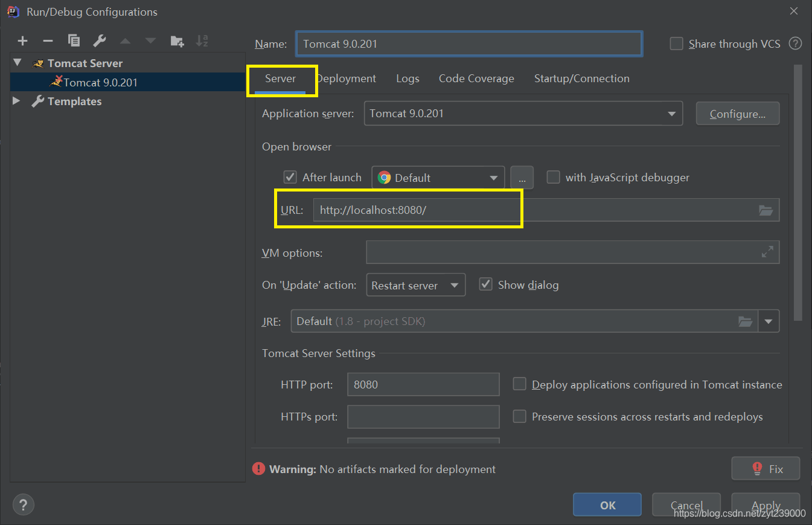Expand VM options field
Viewport: 812px width, 525px height.
pos(767,253)
